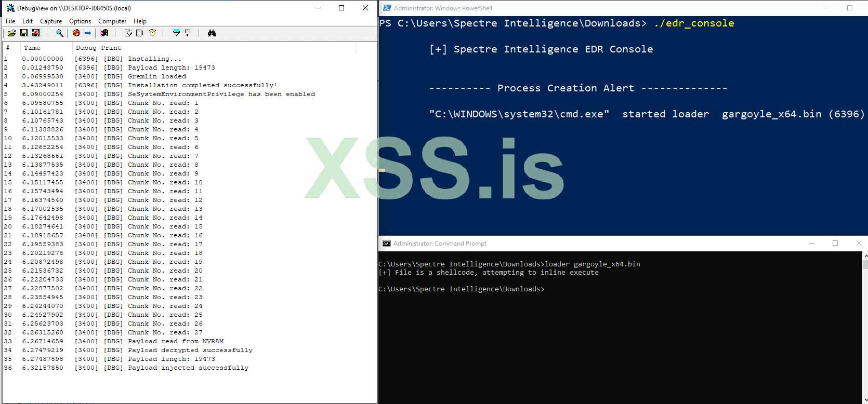Click 'loader gargoyle_x64.bin' in Command Prompt
This screenshot has width=868, height=404.
593,264
